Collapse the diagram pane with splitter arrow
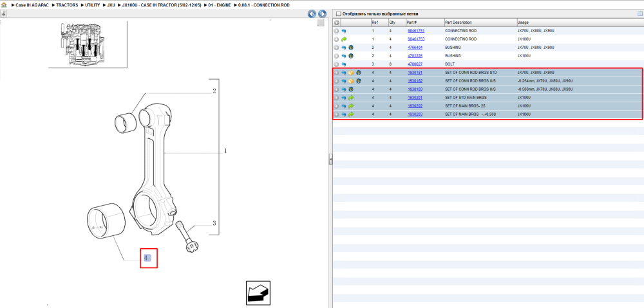 click(330, 159)
